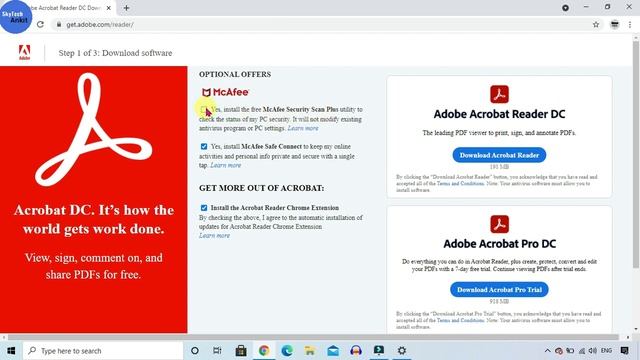Open the Chrome three-dot menu
The width and height of the screenshot is (640, 360).
[630, 24]
